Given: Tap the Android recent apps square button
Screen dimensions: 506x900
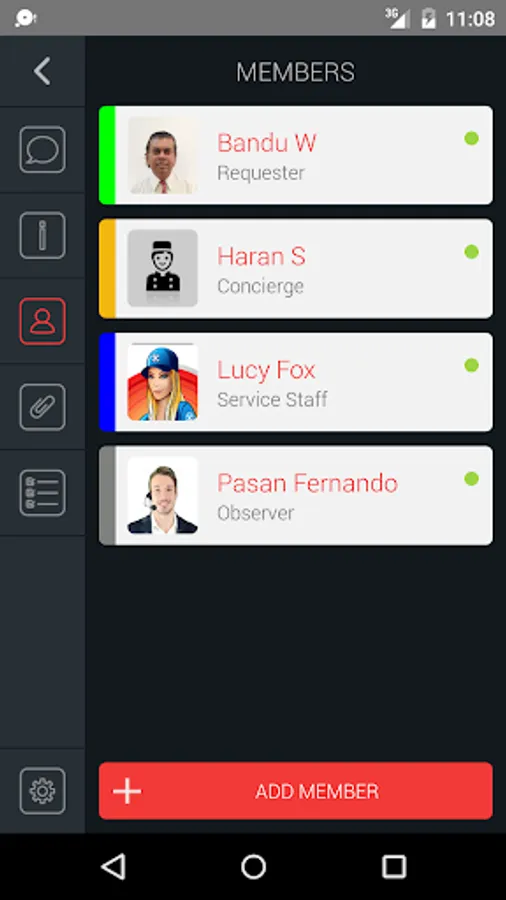Looking at the screenshot, I should (x=394, y=867).
